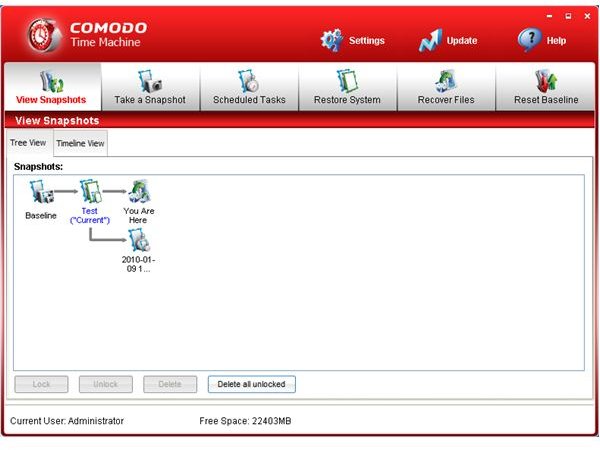Click the Take a Snapshot camera icon

(150, 81)
